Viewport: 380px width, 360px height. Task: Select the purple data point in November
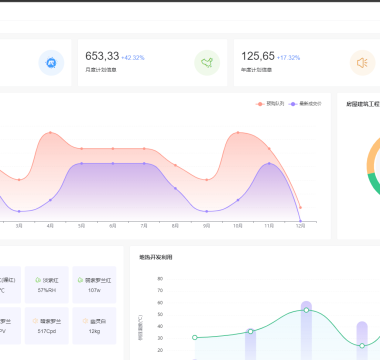(x=269, y=163)
